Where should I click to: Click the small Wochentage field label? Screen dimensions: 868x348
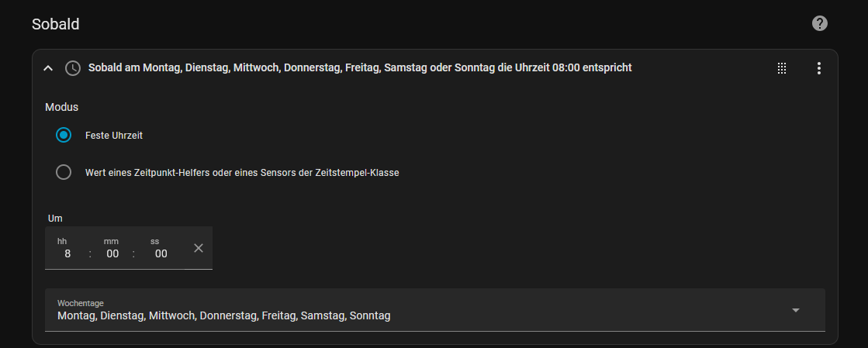tap(81, 303)
